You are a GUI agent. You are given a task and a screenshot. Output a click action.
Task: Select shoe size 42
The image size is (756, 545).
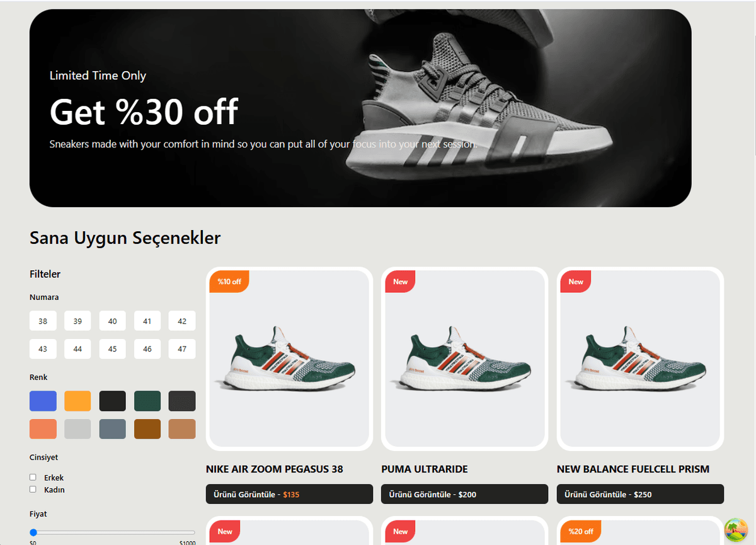coord(182,321)
